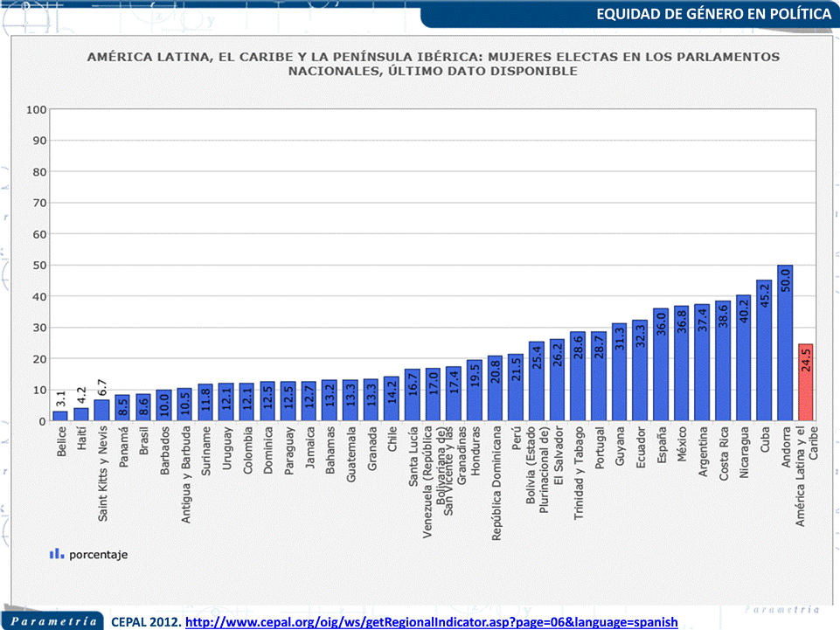Select the red América Latina bar

805,383
